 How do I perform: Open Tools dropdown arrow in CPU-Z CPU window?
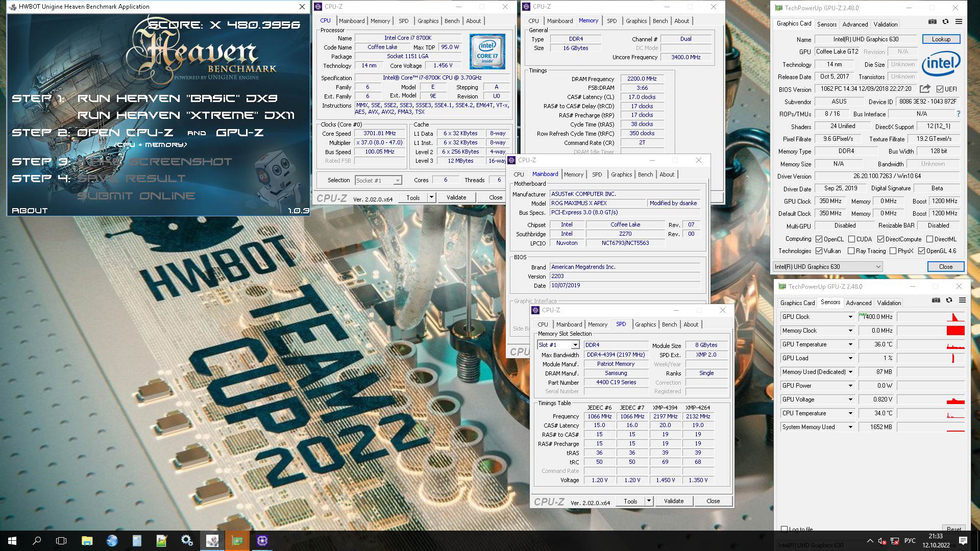(431, 197)
